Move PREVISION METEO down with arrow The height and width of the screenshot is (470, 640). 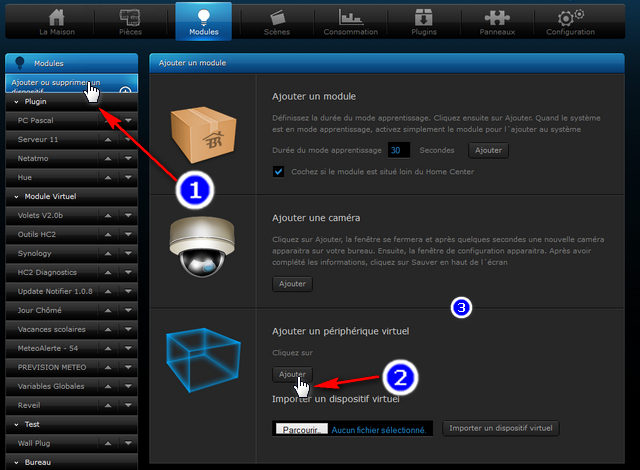pyautogui.click(x=128, y=367)
